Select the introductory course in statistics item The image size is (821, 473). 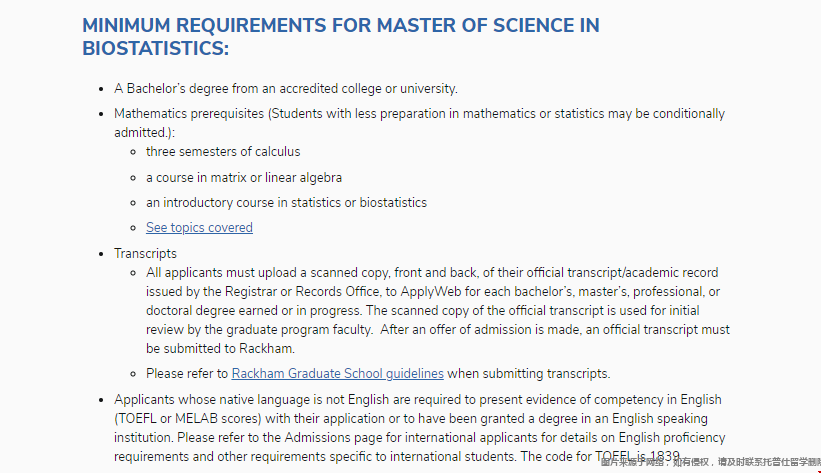coord(286,203)
